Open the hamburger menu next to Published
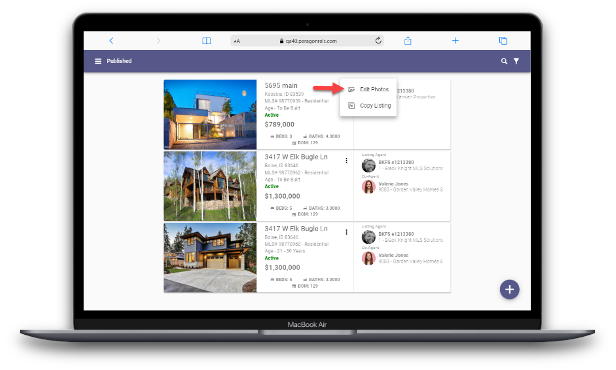616x370 pixels. click(x=98, y=61)
